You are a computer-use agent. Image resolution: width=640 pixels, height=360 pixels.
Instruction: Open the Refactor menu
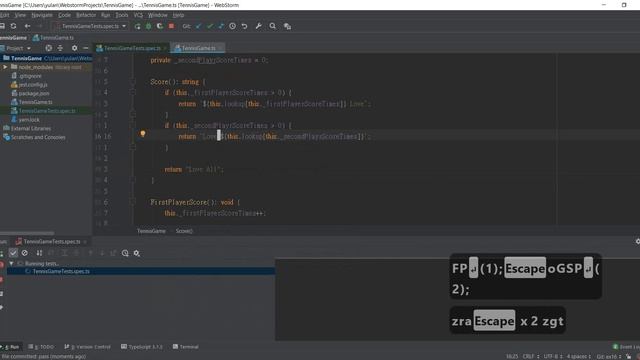86,15
